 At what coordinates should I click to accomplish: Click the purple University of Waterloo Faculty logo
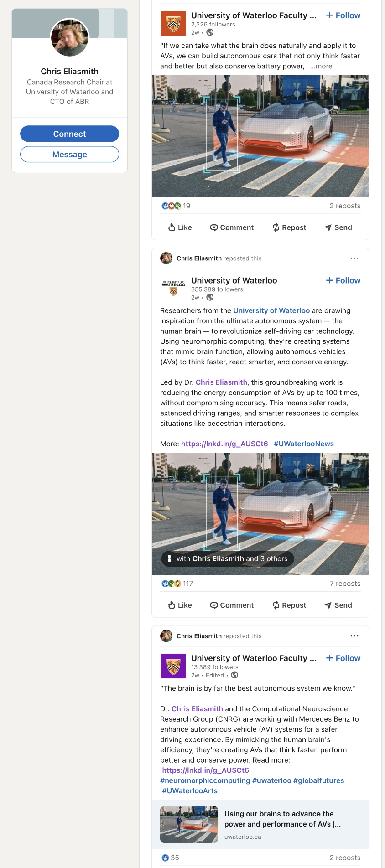[x=173, y=666]
